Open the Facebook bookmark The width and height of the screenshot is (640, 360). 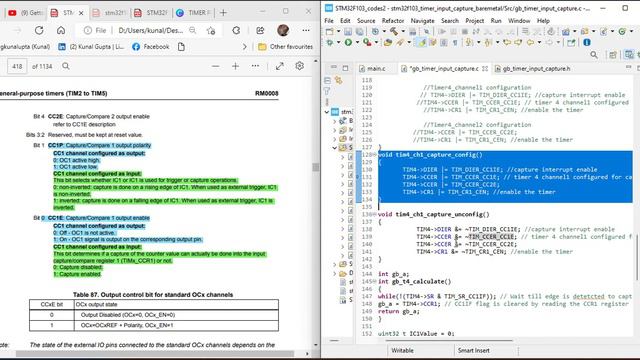(x=151, y=47)
